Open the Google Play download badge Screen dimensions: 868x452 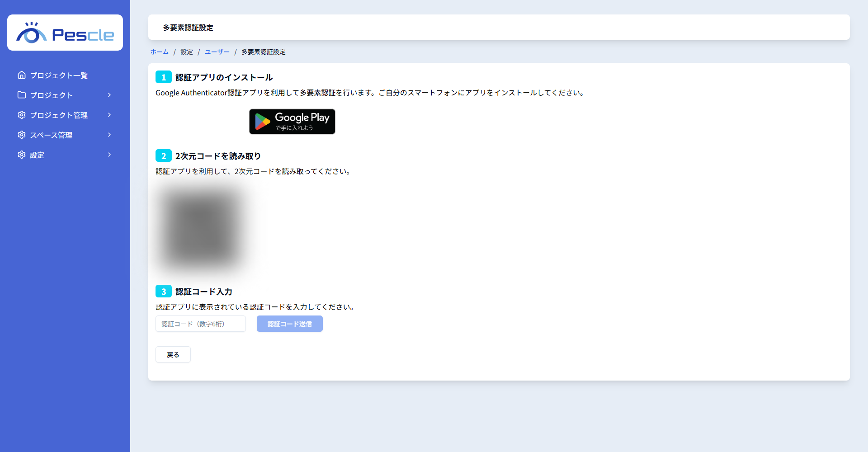(292, 122)
